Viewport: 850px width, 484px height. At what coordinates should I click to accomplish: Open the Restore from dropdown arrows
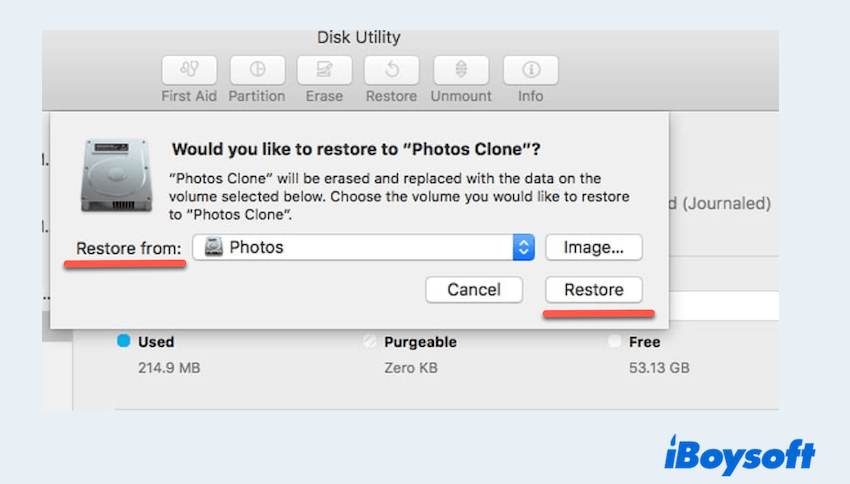[x=523, y=248]
